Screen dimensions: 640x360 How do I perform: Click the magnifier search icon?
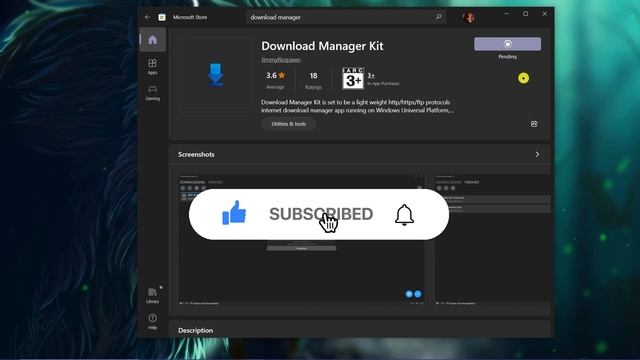coord(438,17)
